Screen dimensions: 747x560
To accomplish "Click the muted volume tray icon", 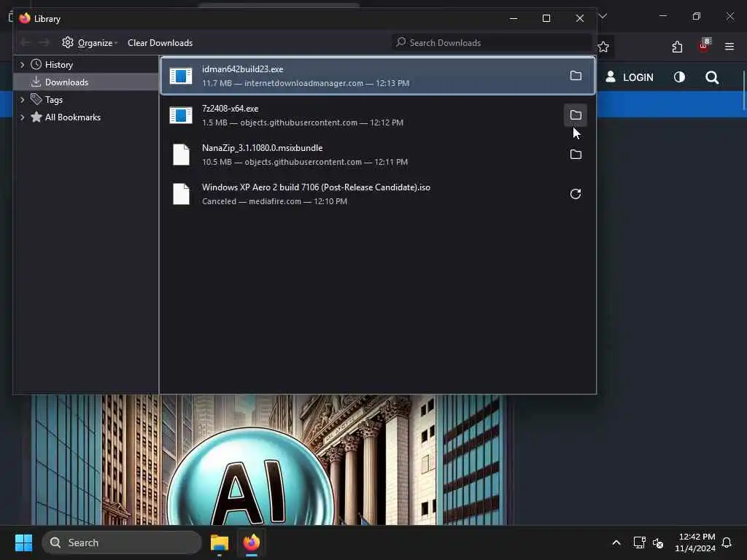I will point(658,542).
